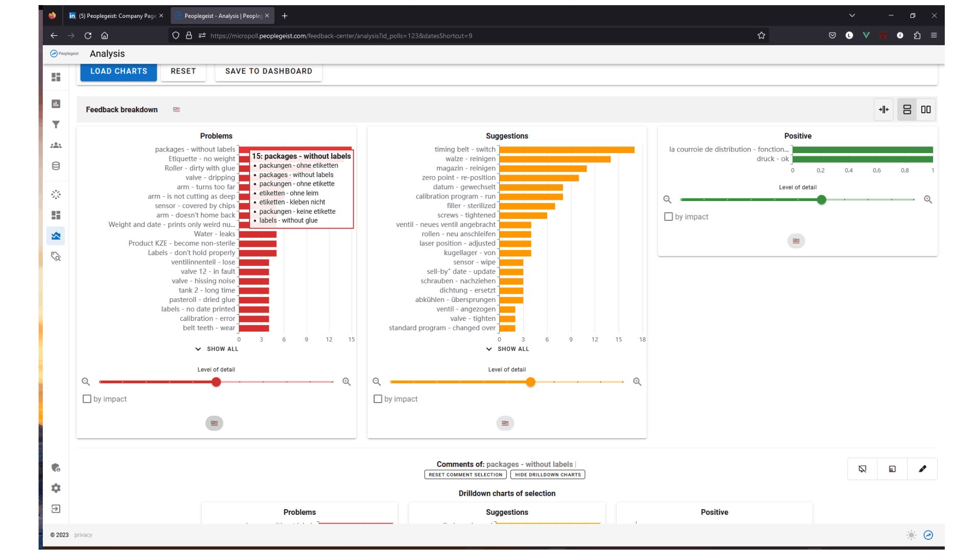Select the tag search icon in sidebar
The image size is (980, 551).
pyautogui.click(x=56, y=257)
